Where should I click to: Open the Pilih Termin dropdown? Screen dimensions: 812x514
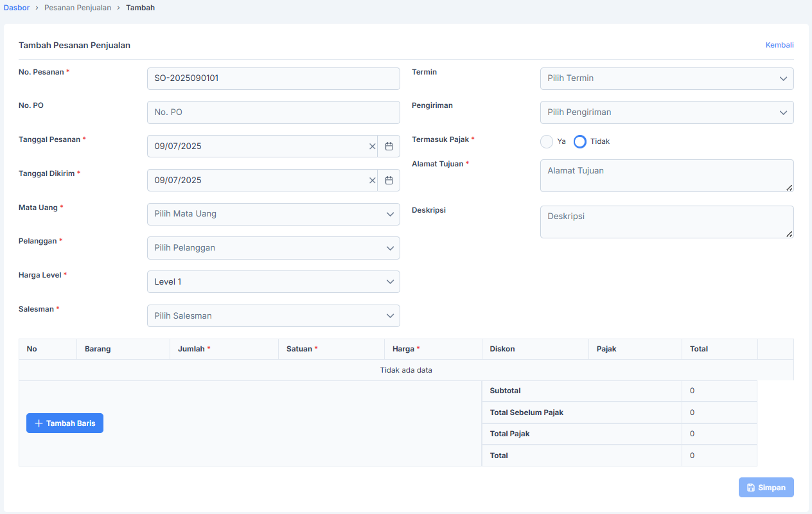[x=666, y=78]
